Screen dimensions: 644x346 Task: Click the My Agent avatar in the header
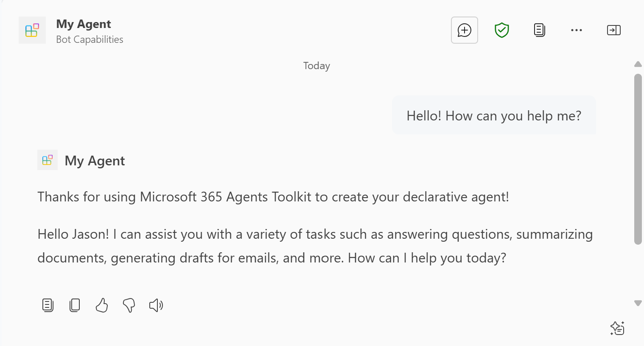(32, 30)
